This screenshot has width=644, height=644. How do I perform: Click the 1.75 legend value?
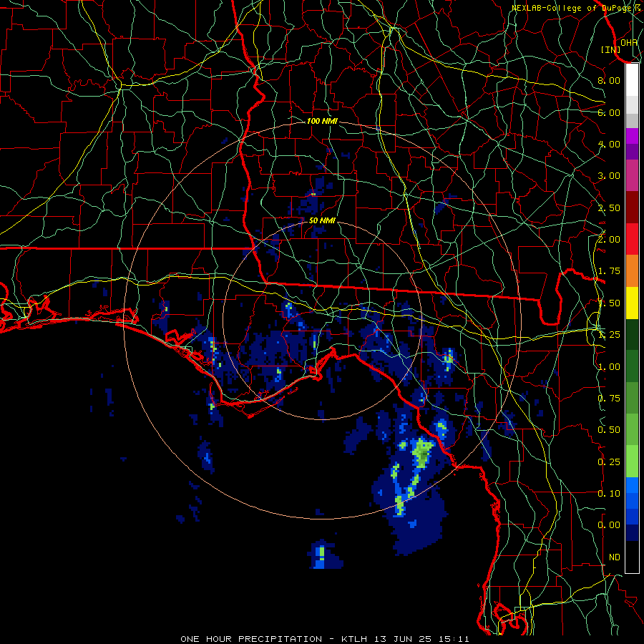coord(609,271)
